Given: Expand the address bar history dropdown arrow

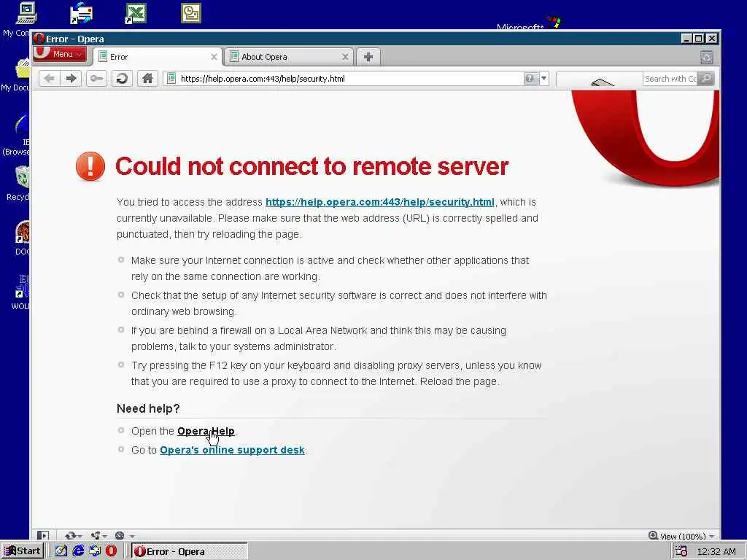Looking at the screenshot, I should tap(543, 78).
